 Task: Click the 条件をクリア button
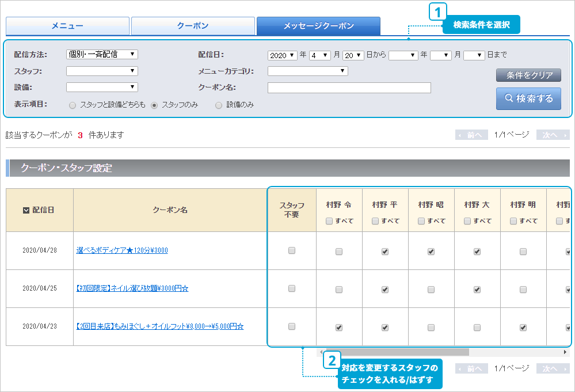click(528, 75)
